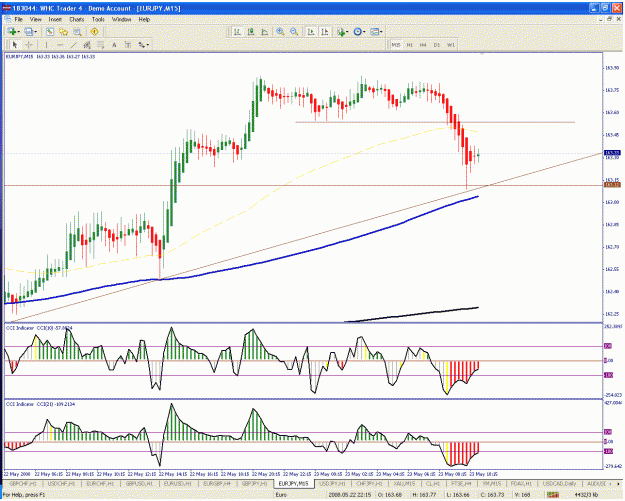Switch to the GBPJPY,H1 chart tab
The width and height of the screenshot is (625, 501).
(254, 484)
